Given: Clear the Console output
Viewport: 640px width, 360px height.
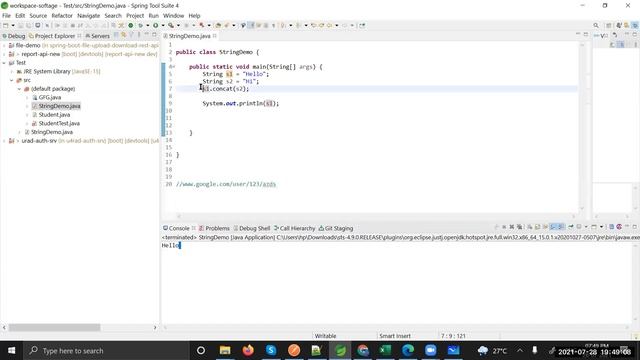Looking at the screenshot, I should 529,227.
